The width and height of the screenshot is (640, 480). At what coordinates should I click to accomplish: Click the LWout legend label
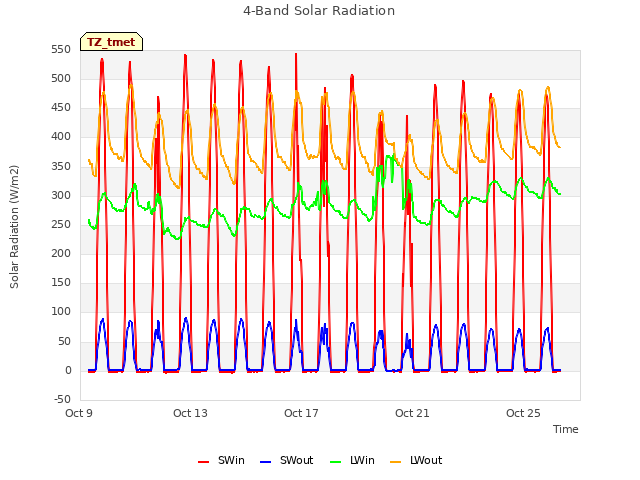[426, 460]
